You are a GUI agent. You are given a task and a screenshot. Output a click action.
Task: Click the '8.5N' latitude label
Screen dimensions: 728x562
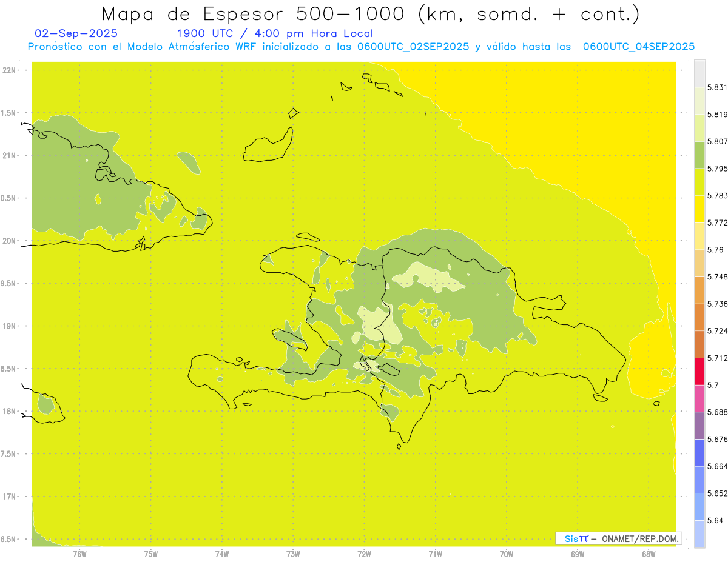click(x=10, y=369)
